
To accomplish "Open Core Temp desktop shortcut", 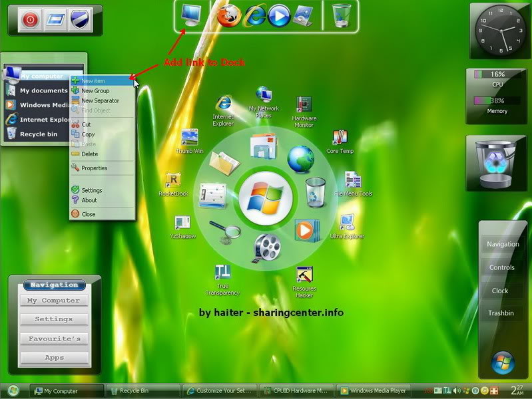I will point(340,142).
